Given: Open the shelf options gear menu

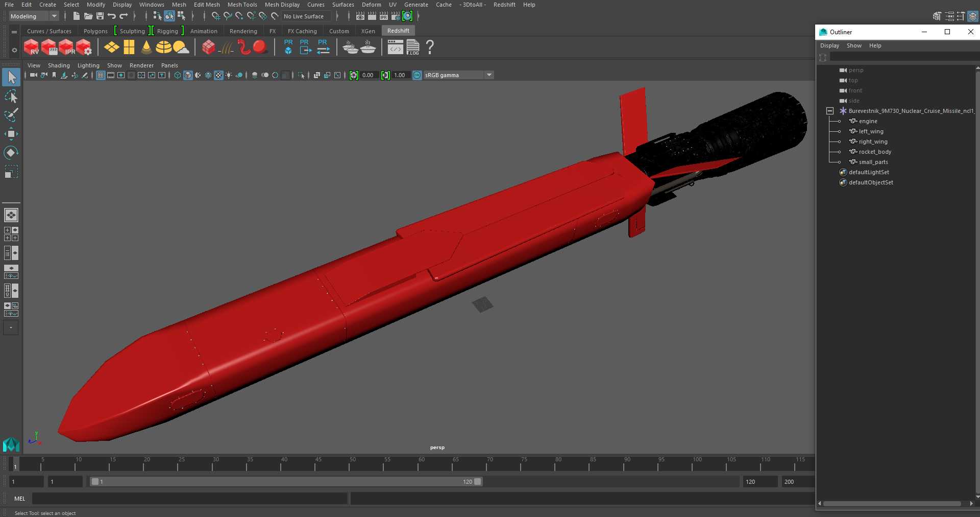Looking at the screenshot, I should (x=14, y=50).
